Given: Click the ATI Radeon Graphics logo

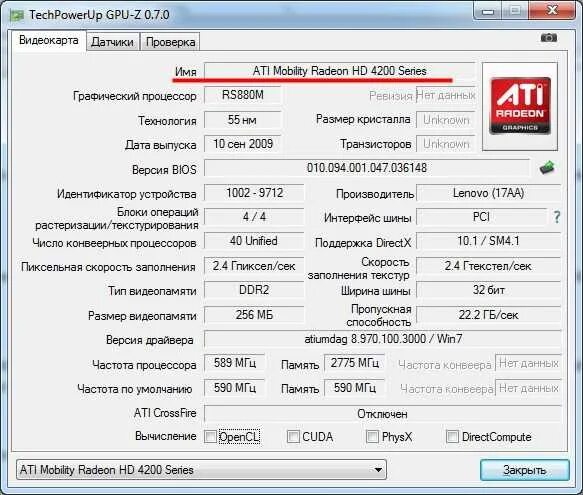Looking at the screenshot, I should 520,106.
